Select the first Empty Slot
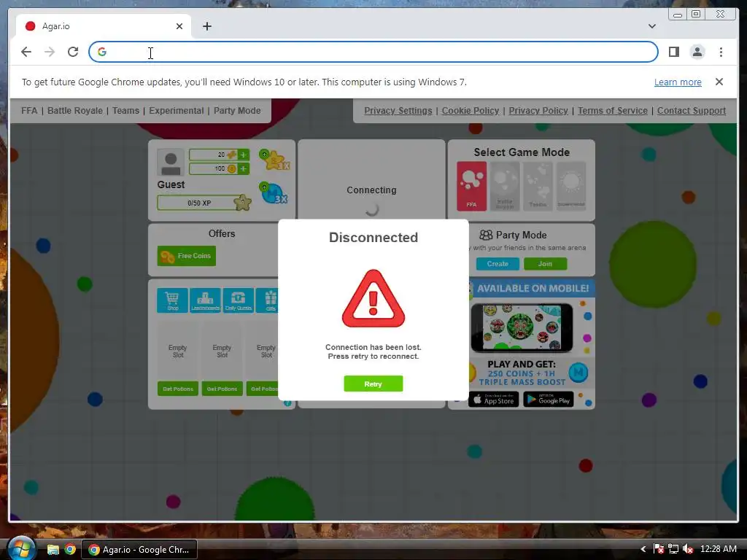The image size is (747, 560). click(x=178, y=351)
